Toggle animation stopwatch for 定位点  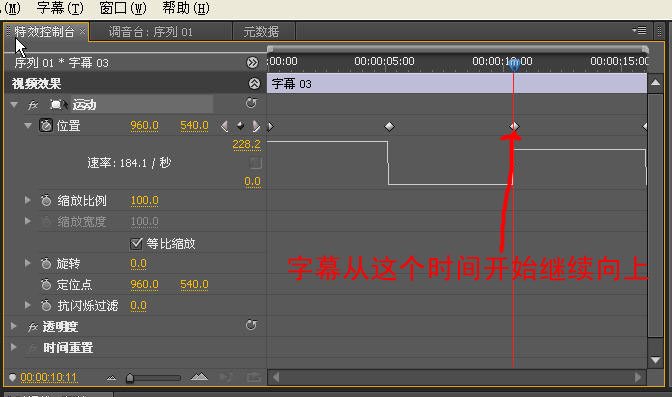pos(46,284)
